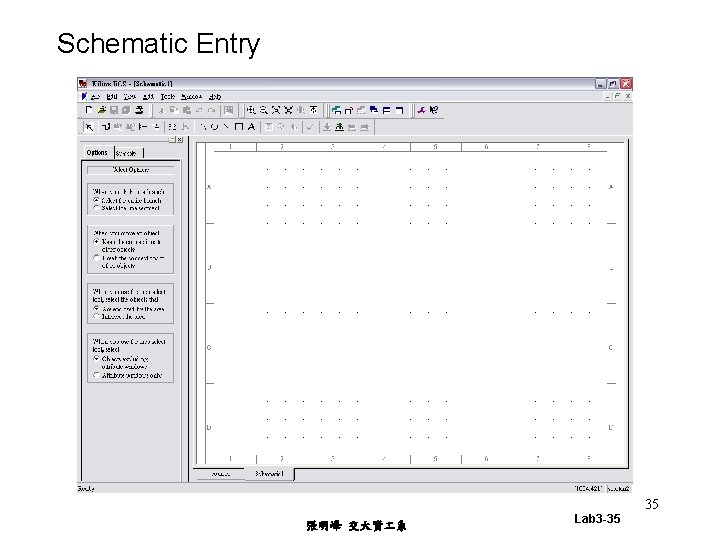Open the Tools menu
Screen dimensions: 720x540
[x=168, y=96]
